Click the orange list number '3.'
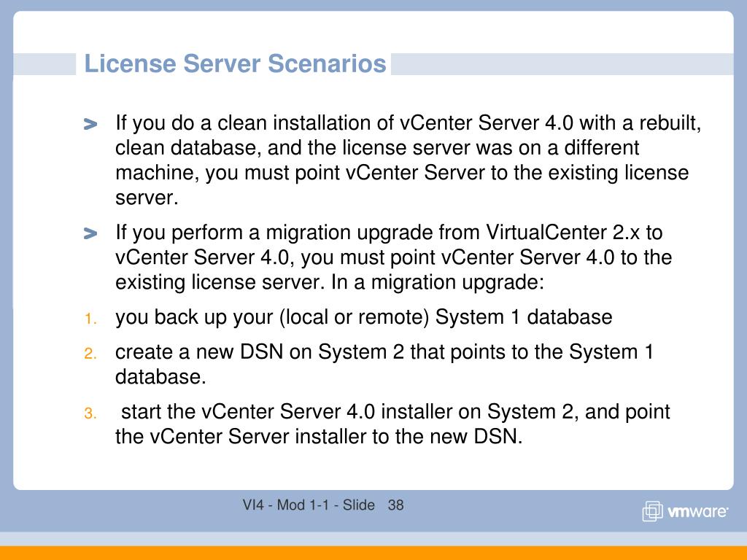The width and height of the screenshot is (747, 560). pos(90,413)
